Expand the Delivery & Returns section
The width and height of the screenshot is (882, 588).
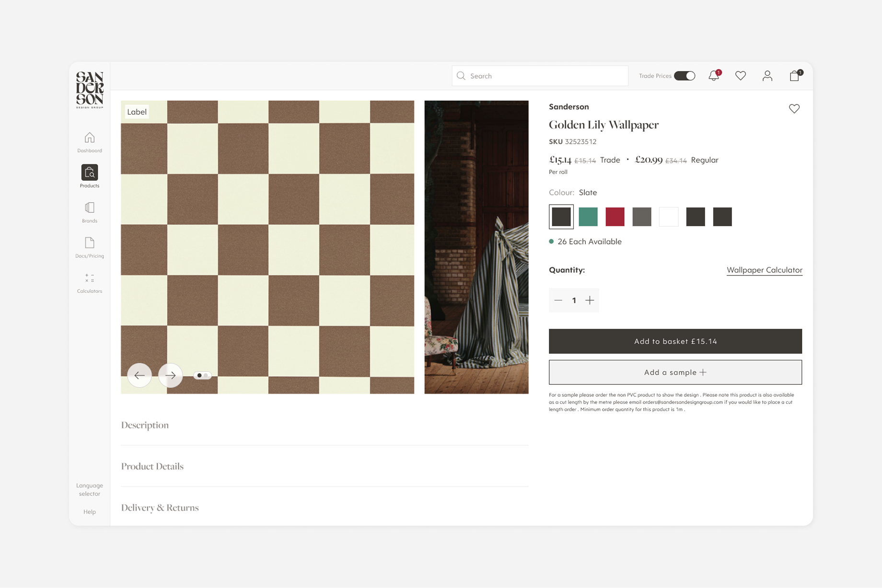click(325, 507)
